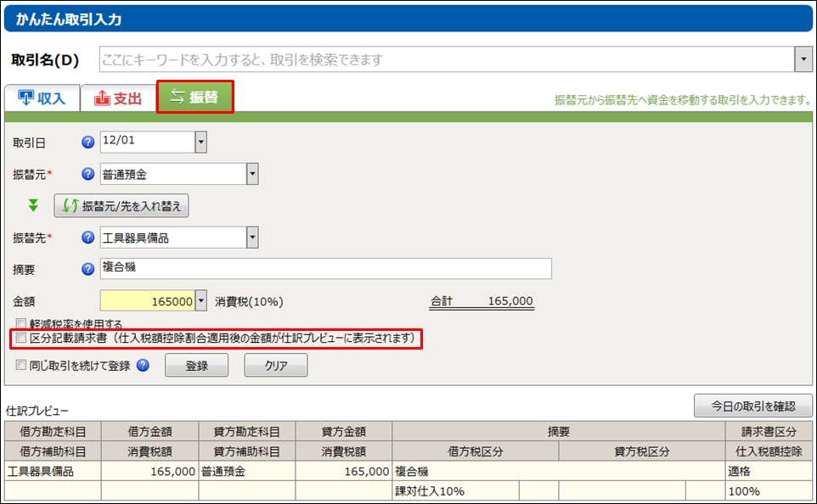Check the 区分記載請求書 checkbox
This screenshot has width=817, height=504.
20,339
